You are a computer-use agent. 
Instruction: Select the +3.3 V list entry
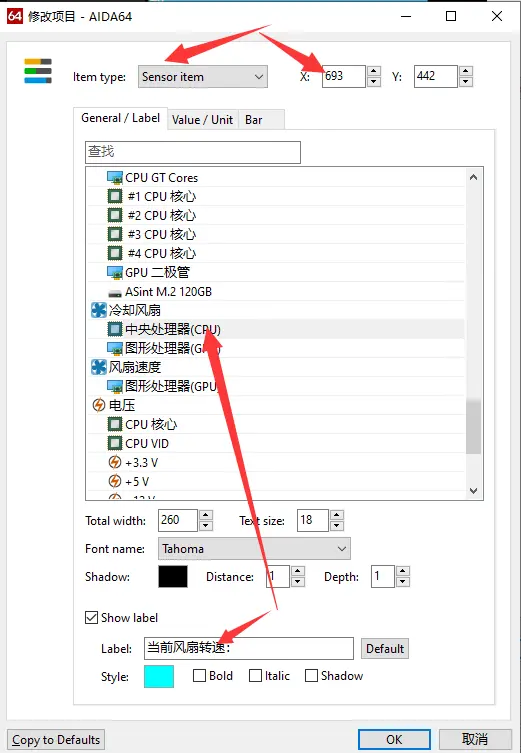pos(276,462)
